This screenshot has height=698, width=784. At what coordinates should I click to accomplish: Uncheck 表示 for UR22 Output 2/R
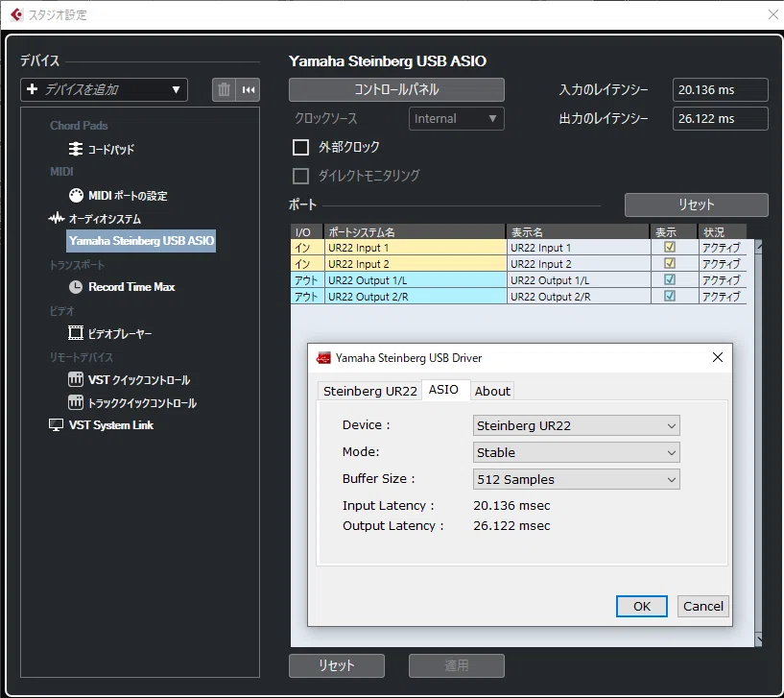tap(670, 296)
